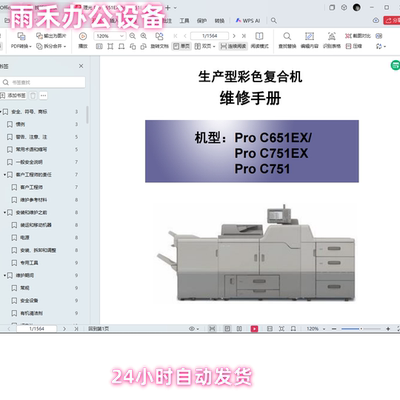Click the red Share button
Viewport: 400px width, 400px height.
click(392, 21)
